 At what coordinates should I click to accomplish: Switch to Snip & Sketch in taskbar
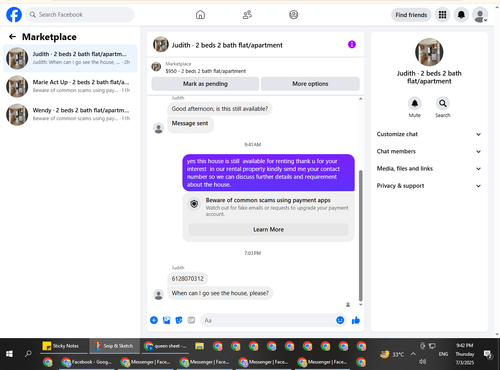[115, 346]
